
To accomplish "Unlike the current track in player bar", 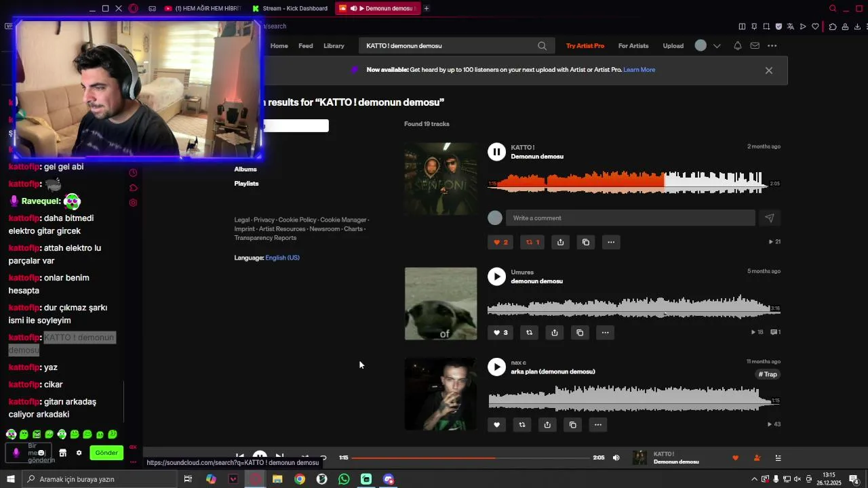I will point(735,458).
